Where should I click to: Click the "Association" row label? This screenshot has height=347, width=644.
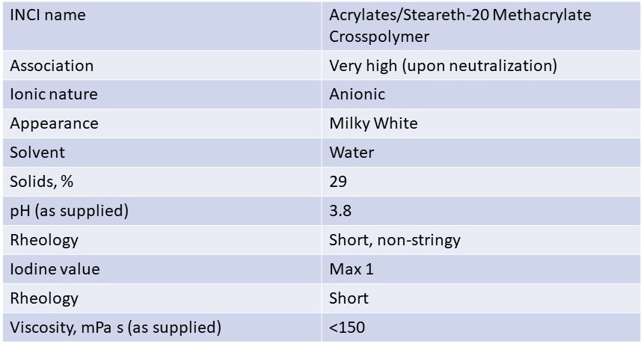tap(52, 66)
